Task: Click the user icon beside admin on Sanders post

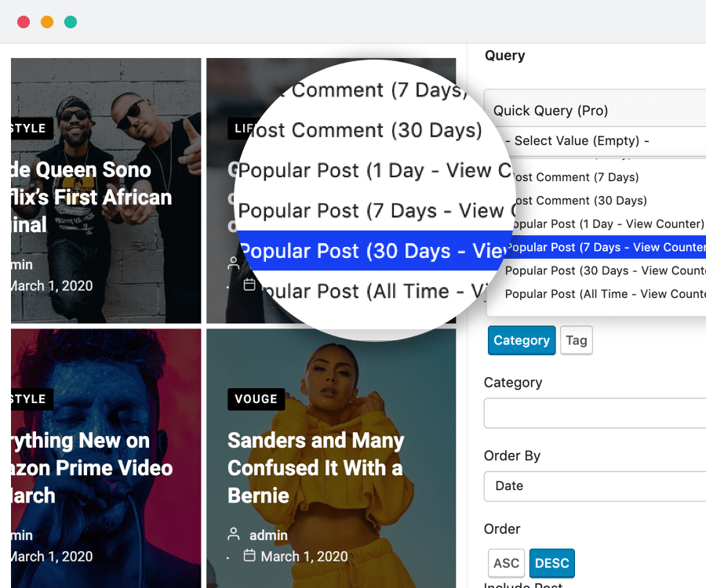Action: tap(233, 535)
